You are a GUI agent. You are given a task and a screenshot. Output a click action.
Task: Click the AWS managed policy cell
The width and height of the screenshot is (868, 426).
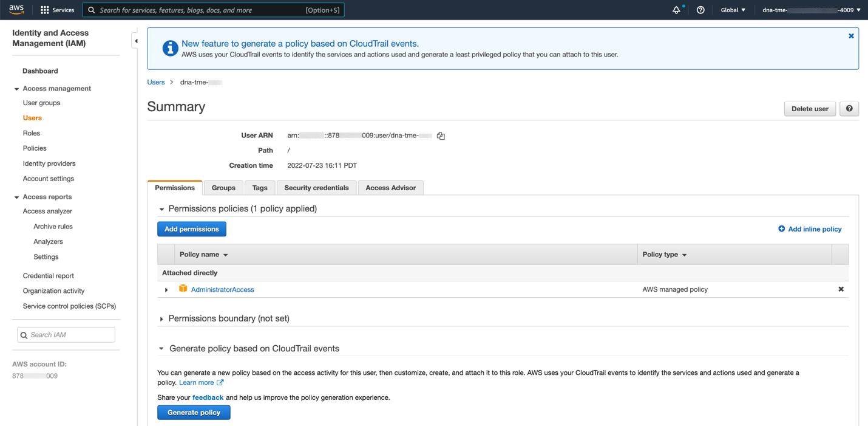[x=675, y=289]
